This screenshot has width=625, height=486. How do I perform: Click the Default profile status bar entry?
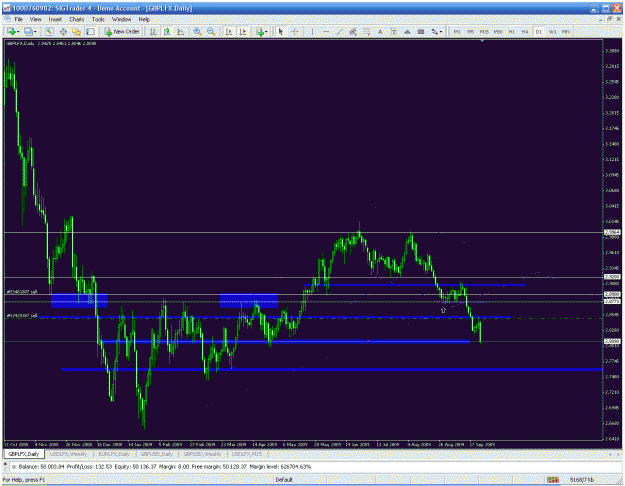284,480
